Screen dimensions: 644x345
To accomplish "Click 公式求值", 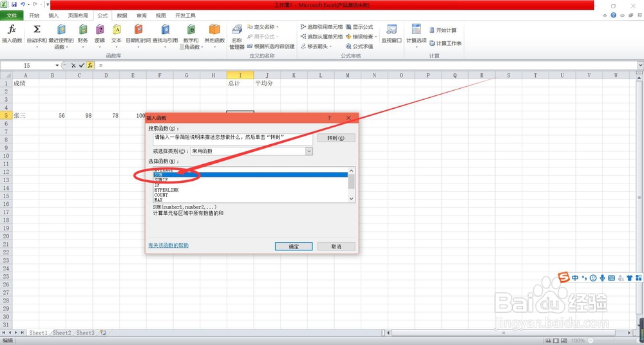I will pos(359,46).
